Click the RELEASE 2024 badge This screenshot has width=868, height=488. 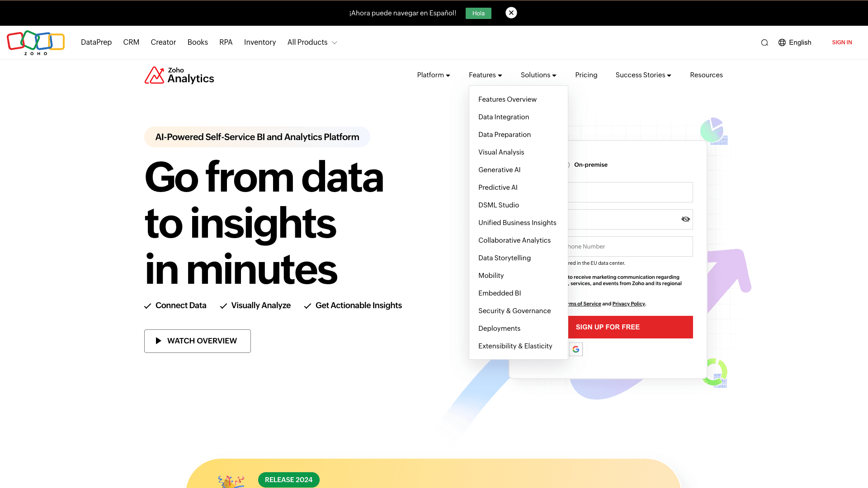(x=288, y=480)
